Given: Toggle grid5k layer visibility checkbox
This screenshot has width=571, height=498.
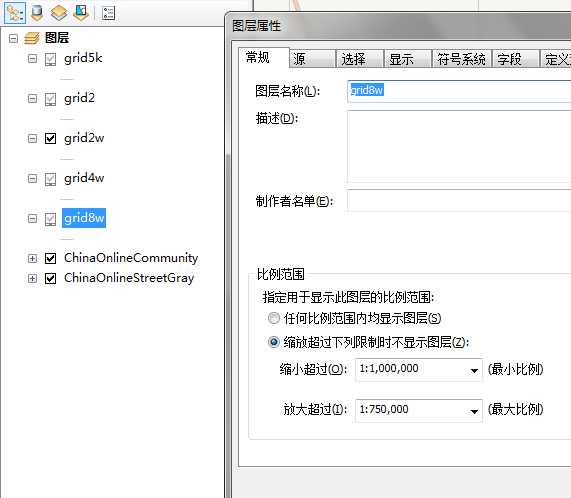Looking at the screenshot, I should [x=50, y=59].
